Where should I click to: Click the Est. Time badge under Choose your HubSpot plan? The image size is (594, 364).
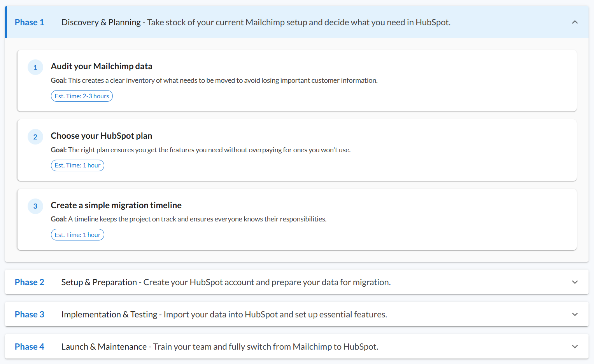tap(77, 165)
